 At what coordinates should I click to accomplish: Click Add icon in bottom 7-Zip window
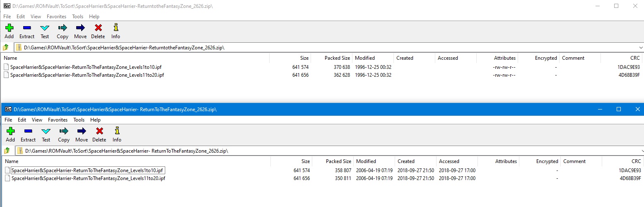tap(10, 132)
